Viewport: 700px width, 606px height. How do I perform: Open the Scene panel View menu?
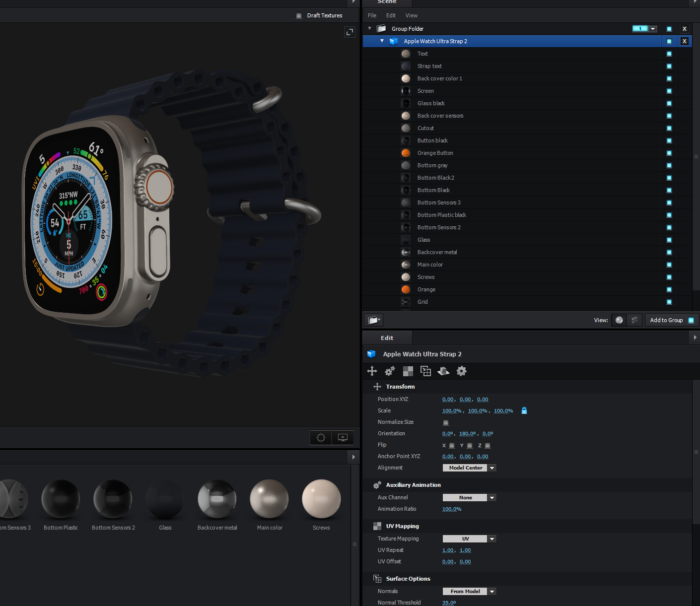point(412,15)
